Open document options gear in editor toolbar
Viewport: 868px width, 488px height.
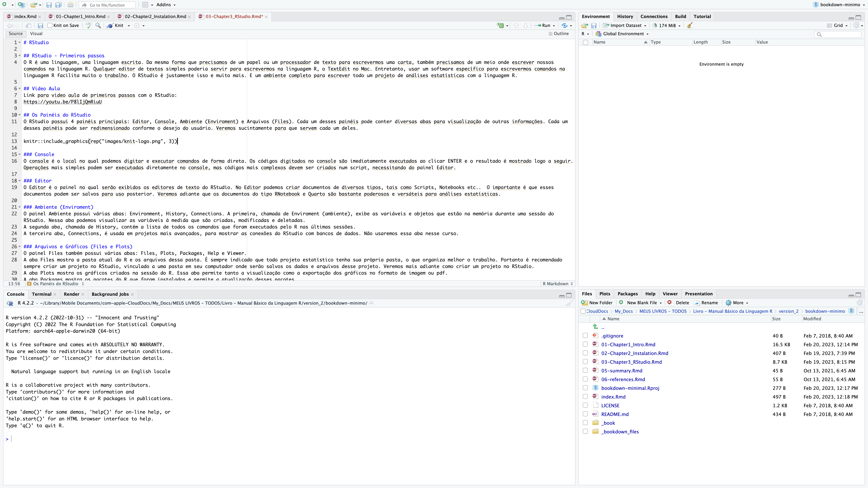[x=137, y=26]
